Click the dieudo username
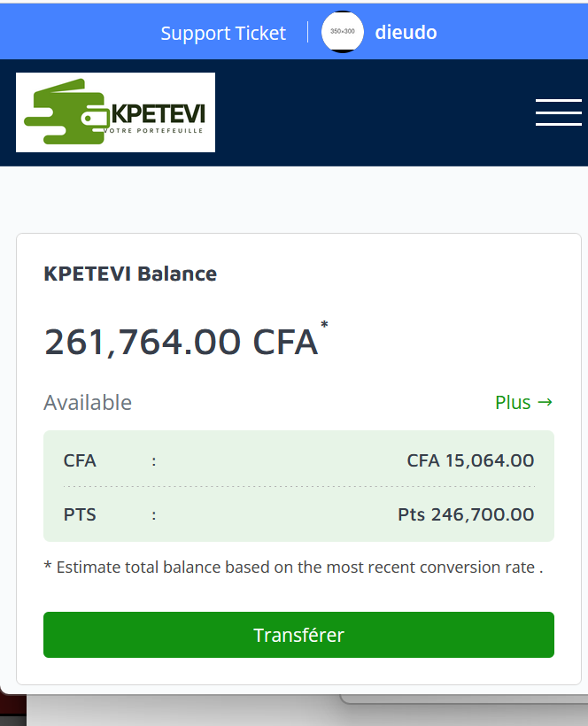Screen dimensions: 588x726 (x=406, y=33)
